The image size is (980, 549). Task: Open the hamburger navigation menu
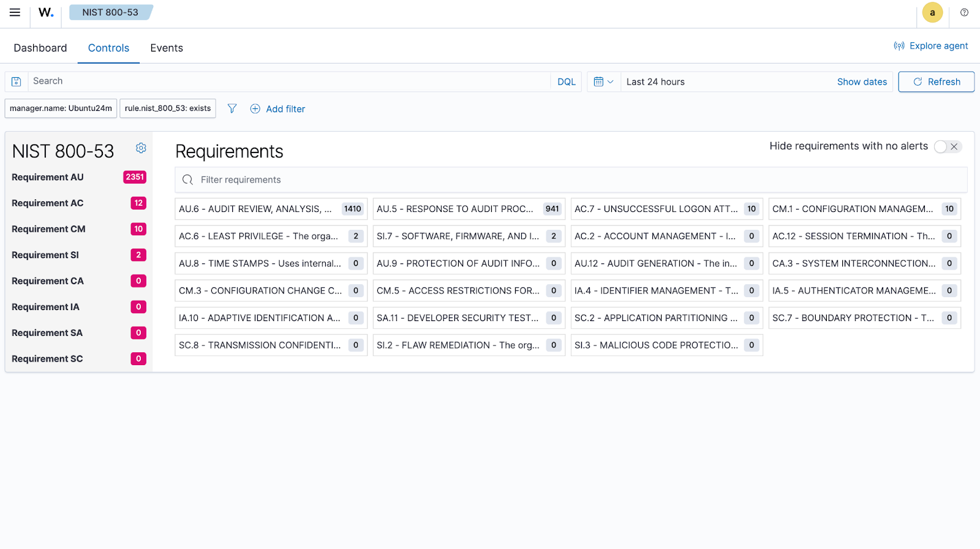[x=15, y=12]
